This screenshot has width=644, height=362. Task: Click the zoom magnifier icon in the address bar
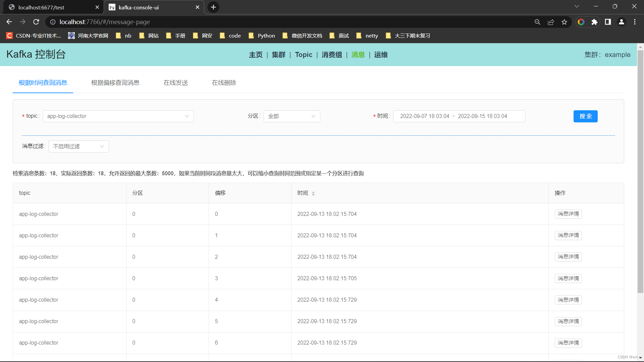click(537, 22)
